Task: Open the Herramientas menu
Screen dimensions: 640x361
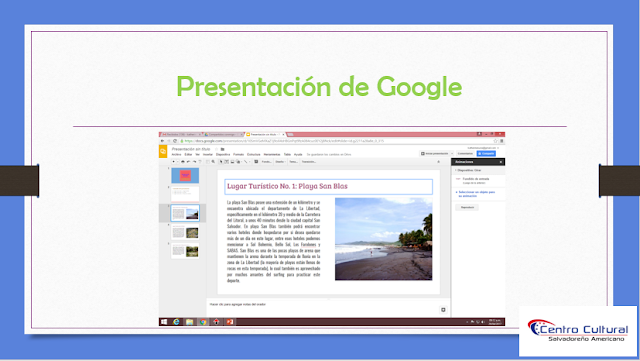Action: tap(272, 154)
